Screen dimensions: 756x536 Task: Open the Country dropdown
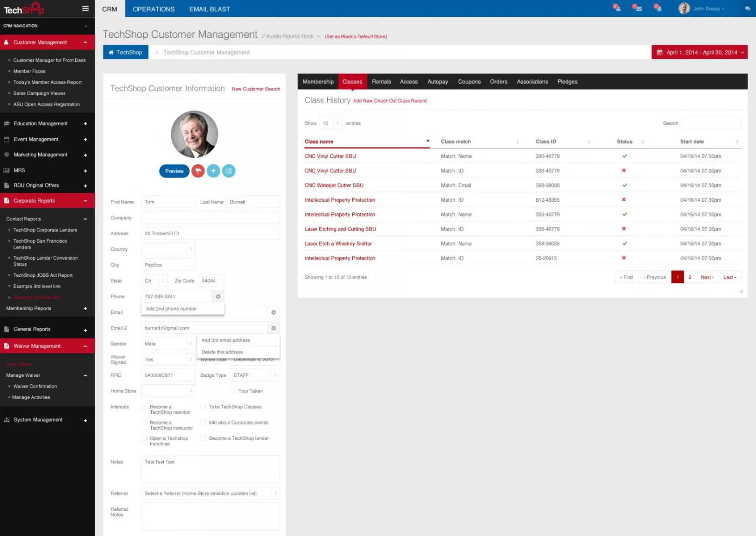[x=168, y=249]
